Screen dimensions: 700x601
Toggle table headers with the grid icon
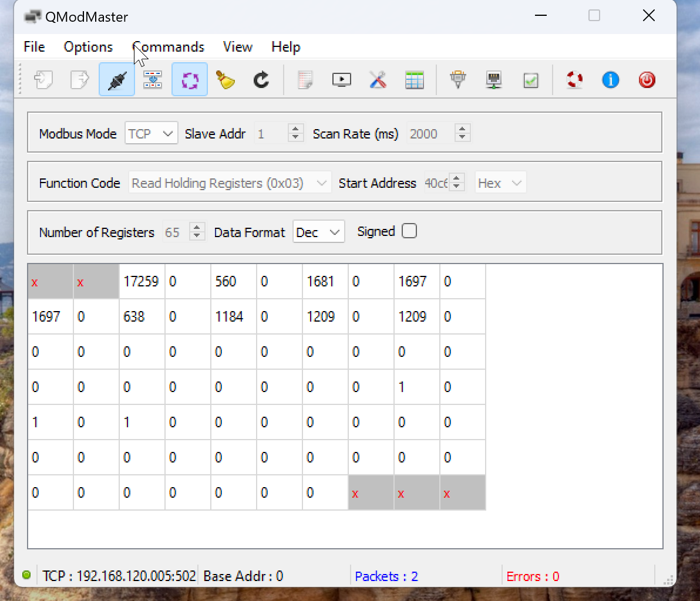414,80
